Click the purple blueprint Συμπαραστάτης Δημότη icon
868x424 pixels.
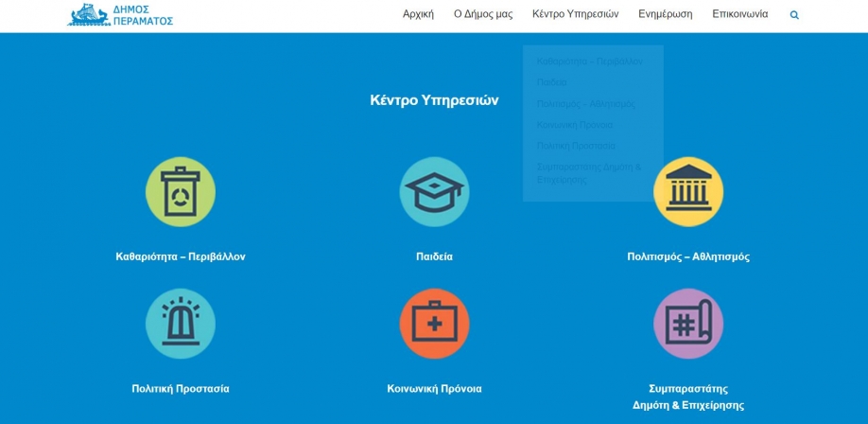pyautogui.click(x=688, y=324)
